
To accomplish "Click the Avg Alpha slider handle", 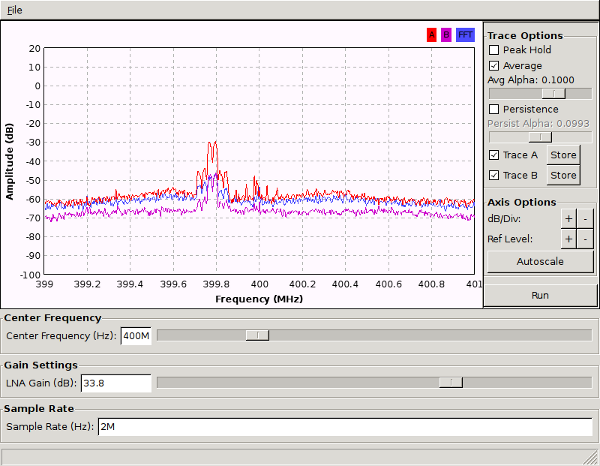I will coord(554,93).
